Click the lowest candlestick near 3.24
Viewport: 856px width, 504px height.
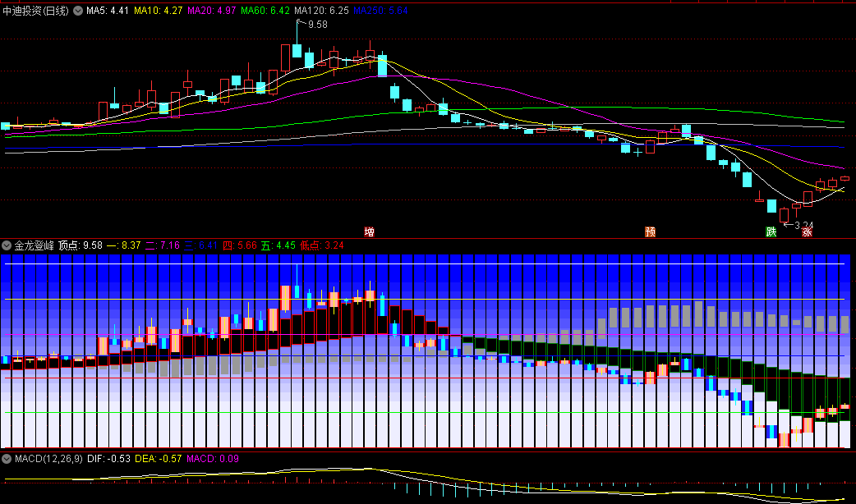784,215
